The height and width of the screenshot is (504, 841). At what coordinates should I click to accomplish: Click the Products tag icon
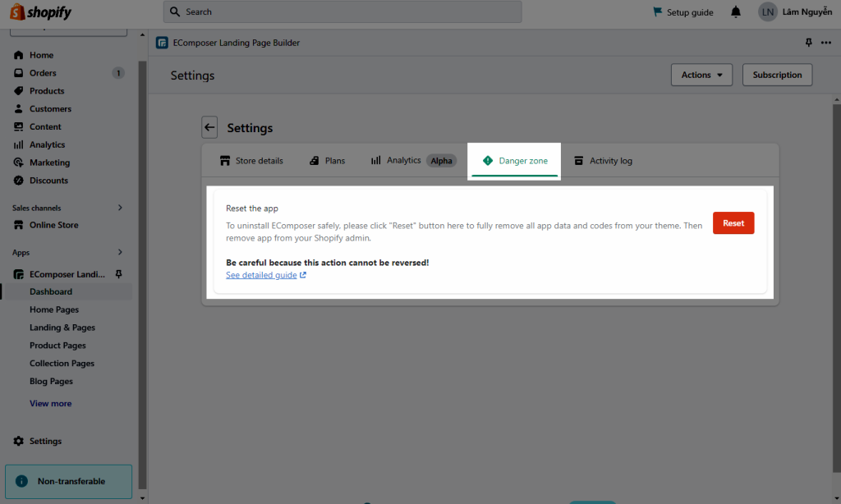(19, 90)
